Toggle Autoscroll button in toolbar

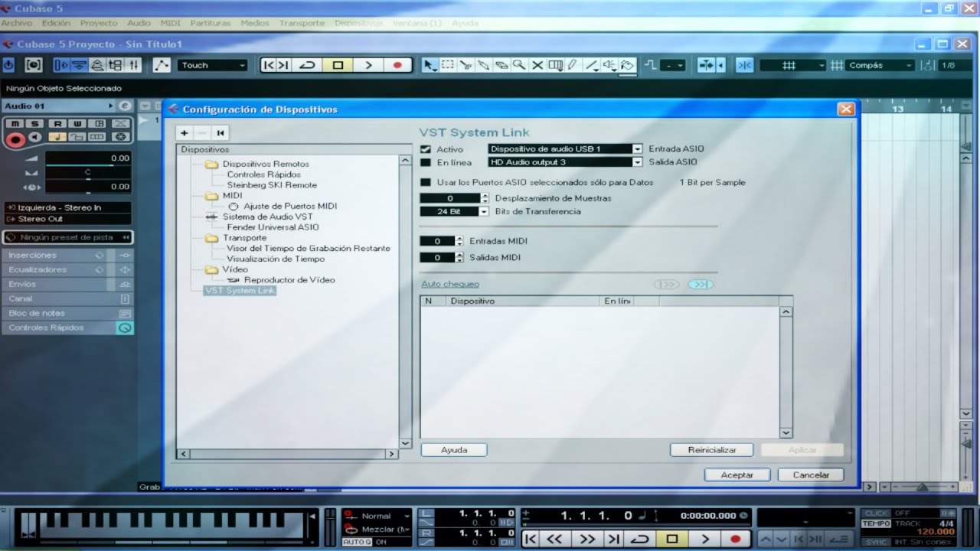pos(706,65)
